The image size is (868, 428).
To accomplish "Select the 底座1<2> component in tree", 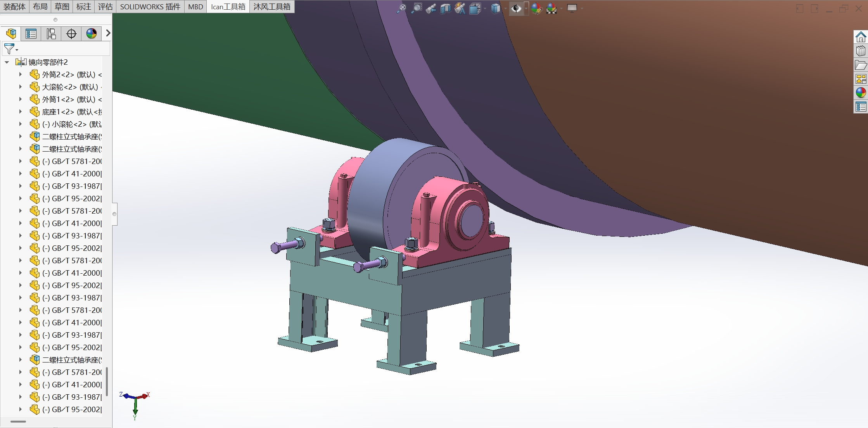I will [x=70, y=112].
